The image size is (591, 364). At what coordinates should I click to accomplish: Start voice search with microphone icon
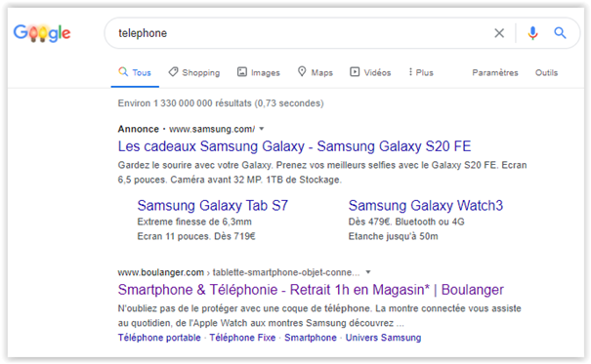(x=532, y=33)
